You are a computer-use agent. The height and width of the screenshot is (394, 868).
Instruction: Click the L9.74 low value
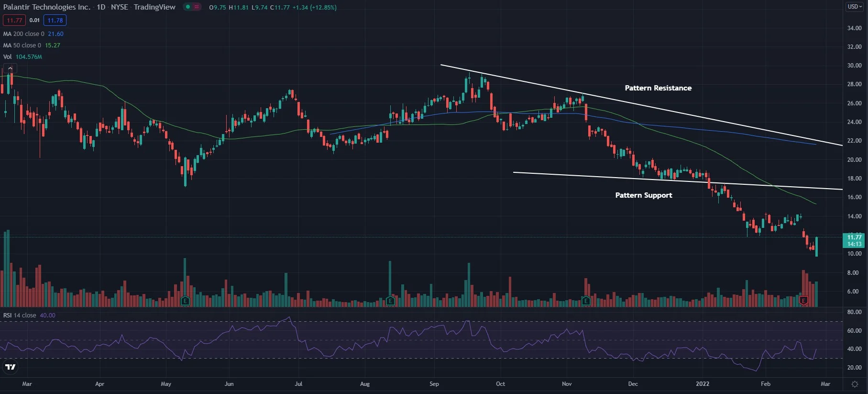259,8
